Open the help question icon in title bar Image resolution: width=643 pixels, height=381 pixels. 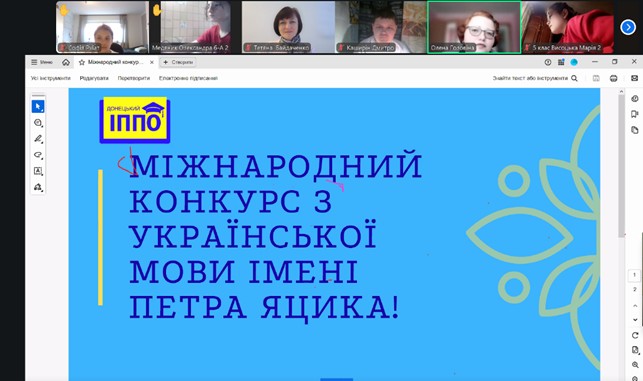pos(548,62)
